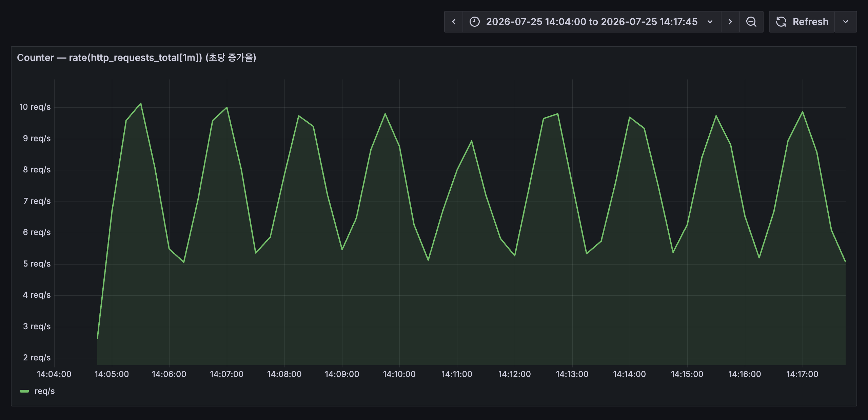Open the time range picker dropdown

click(592, 22)
